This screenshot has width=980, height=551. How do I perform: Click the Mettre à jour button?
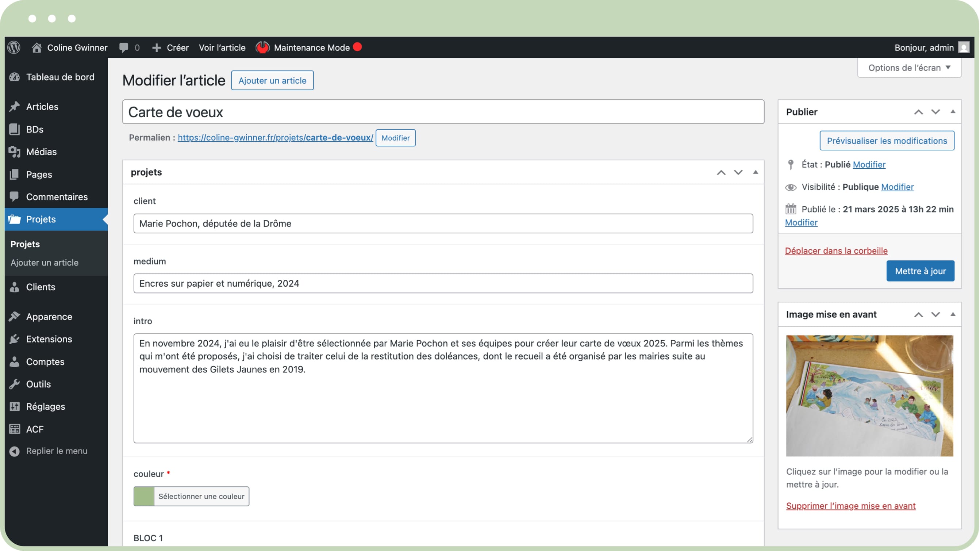(x=920, y=271)
